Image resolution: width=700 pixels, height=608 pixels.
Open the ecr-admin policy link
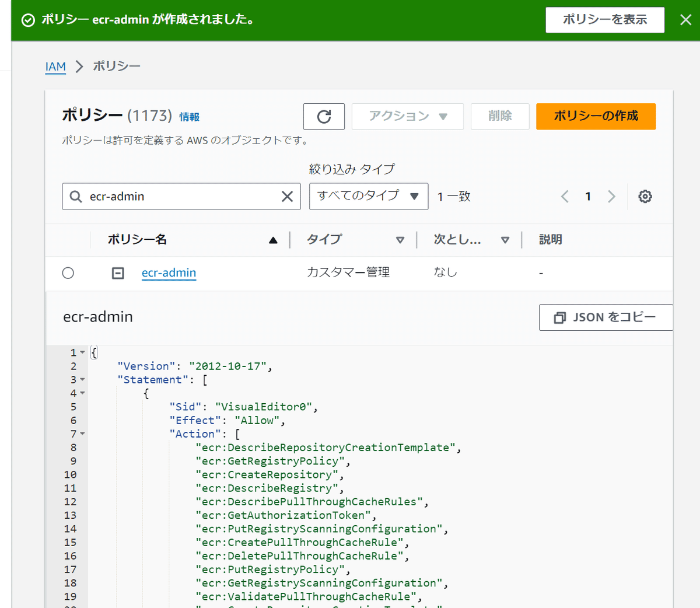169,273
